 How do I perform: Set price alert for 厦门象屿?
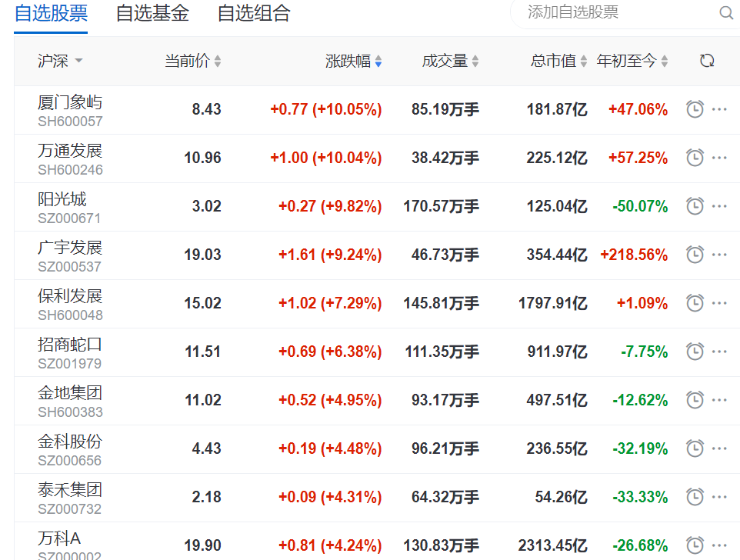coord(695,109)
